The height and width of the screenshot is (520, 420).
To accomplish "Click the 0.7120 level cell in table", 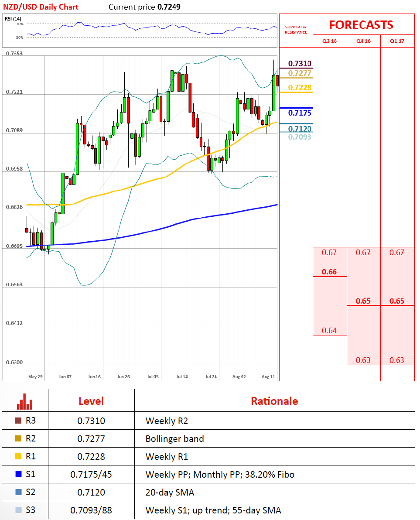I will coord(91,493).
